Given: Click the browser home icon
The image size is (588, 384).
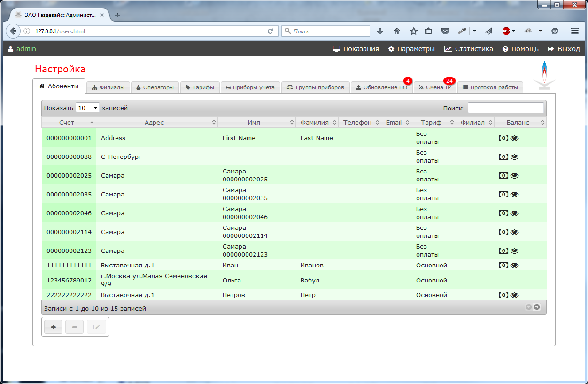Looking at the screenshot, I should (x=397, y=31).
